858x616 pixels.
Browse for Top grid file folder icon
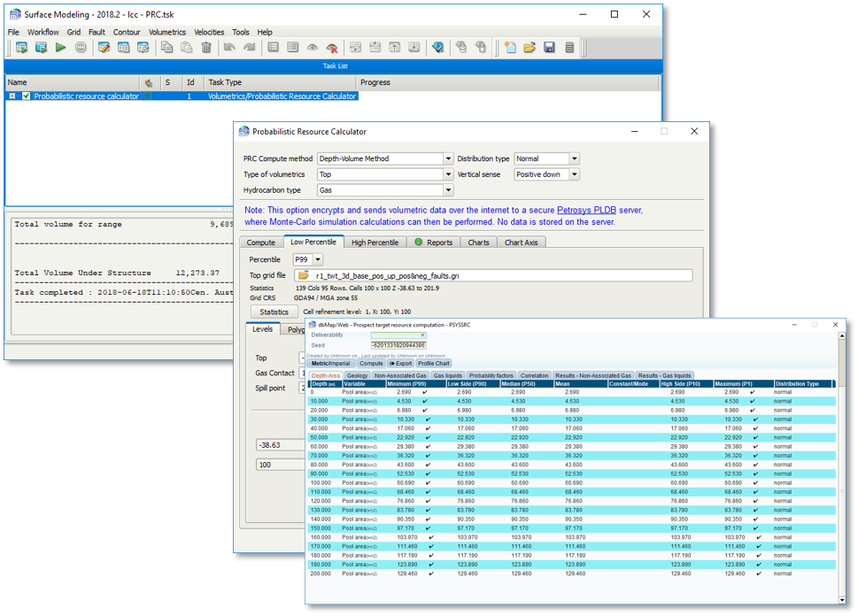coord(304,275)
